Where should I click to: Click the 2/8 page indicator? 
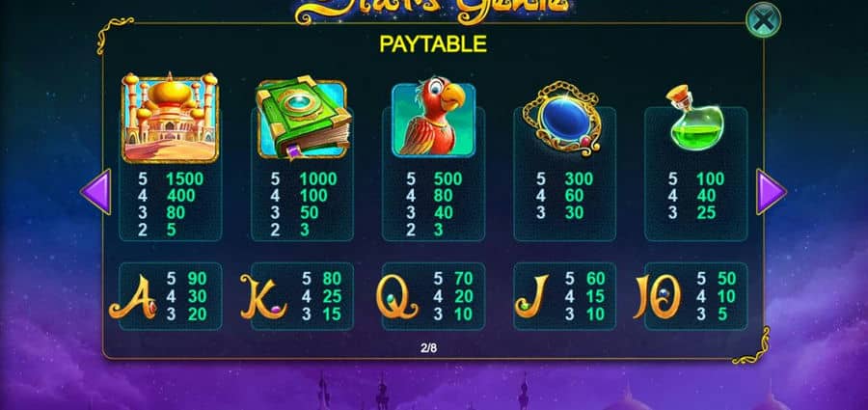click(x=428, y=348)
